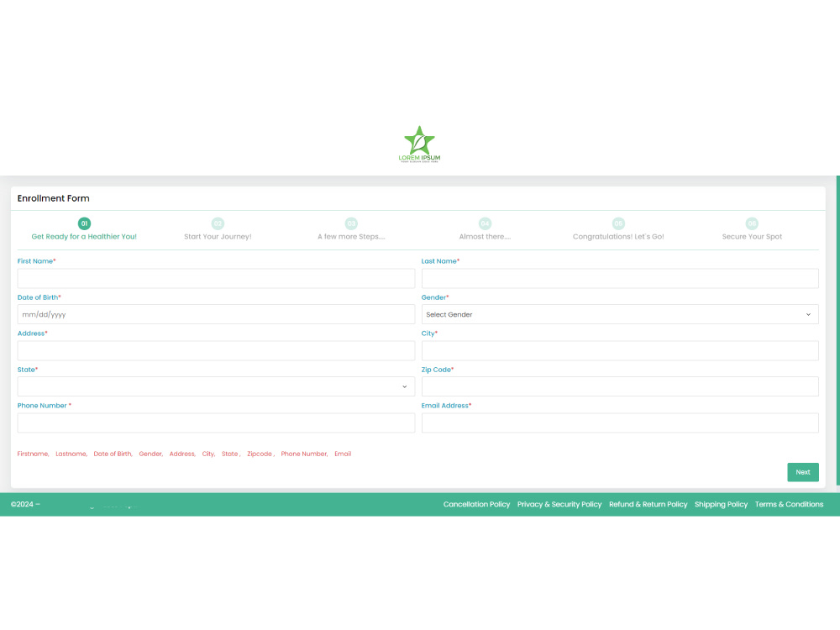Click the red 'Phone Number,' error text
This screenshot has width=840, height=630.
click(x=304, y=454)
